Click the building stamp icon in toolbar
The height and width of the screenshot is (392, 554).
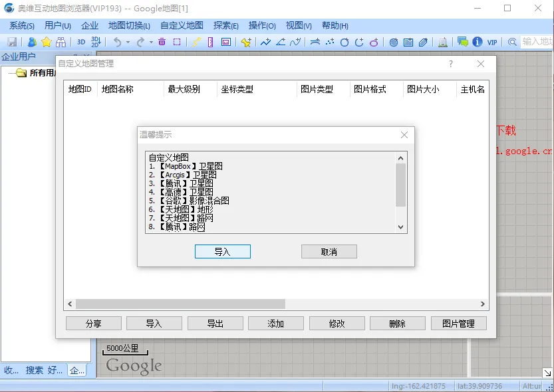pos(443,42)
